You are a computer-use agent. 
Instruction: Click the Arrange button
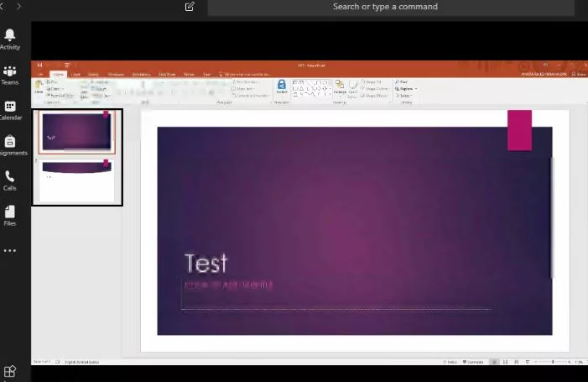click(340, 87)
